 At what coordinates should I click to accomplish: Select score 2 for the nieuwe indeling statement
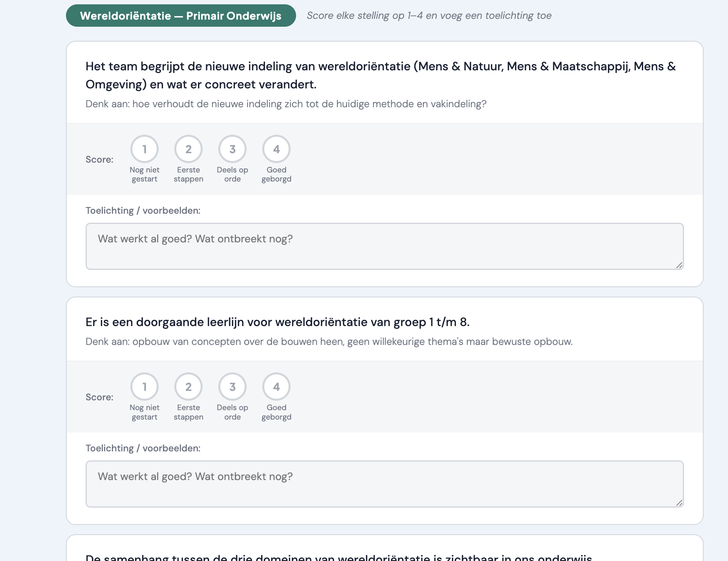click(188, 149)
